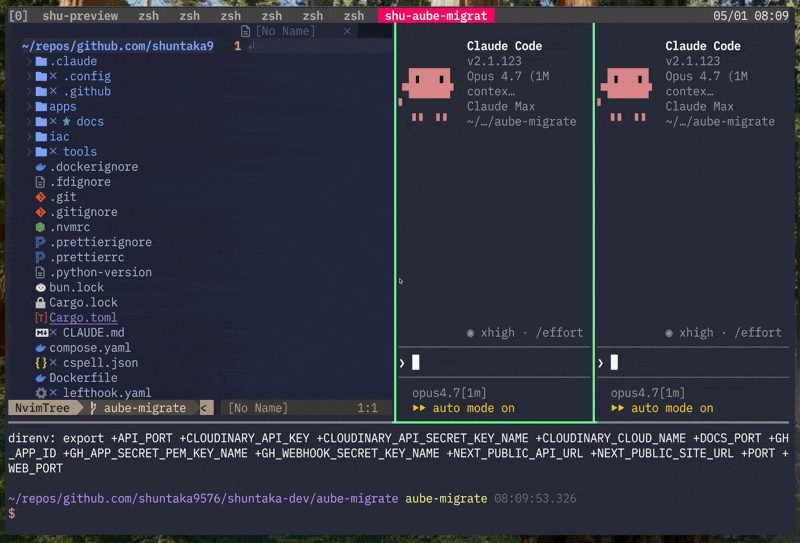Click the opus4.7[1m] label in right pane
Viewport: 800px width, 543px height.
pos(648,393)
